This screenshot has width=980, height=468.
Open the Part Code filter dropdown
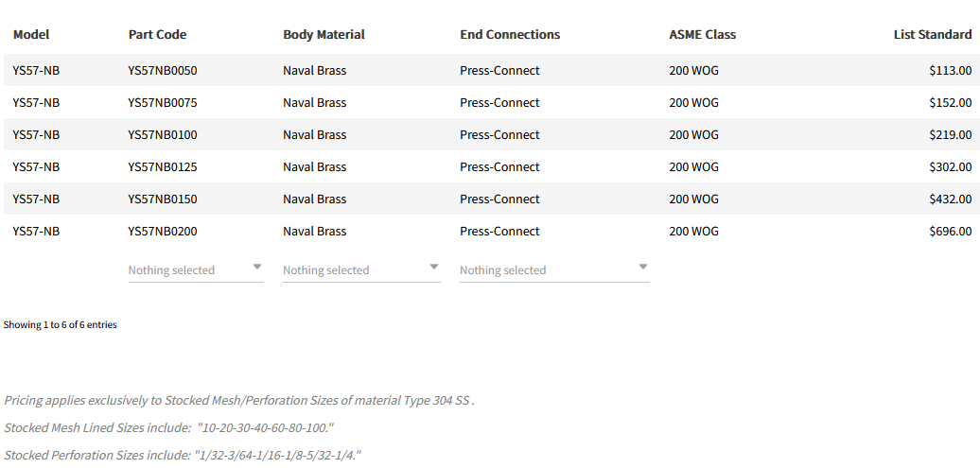[196, 270]
